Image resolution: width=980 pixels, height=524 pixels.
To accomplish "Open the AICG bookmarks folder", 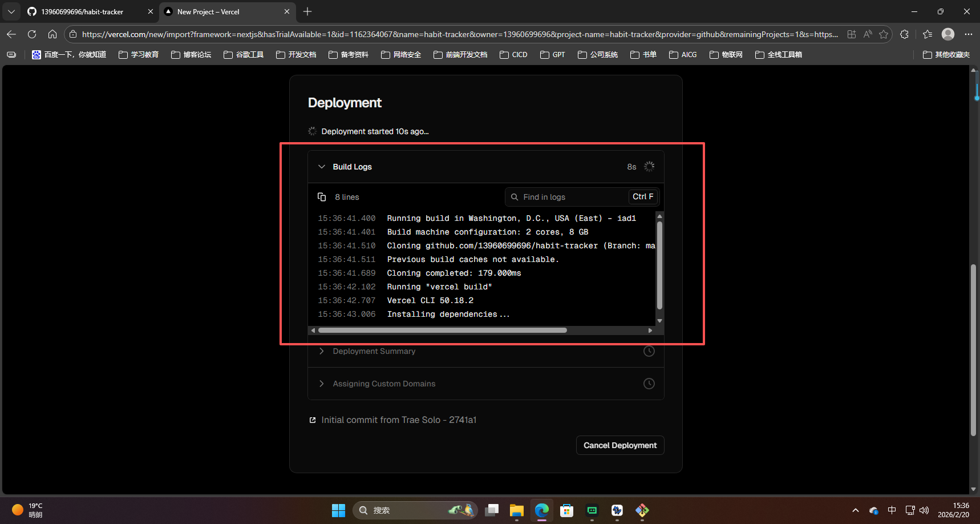I will (683, 55).
